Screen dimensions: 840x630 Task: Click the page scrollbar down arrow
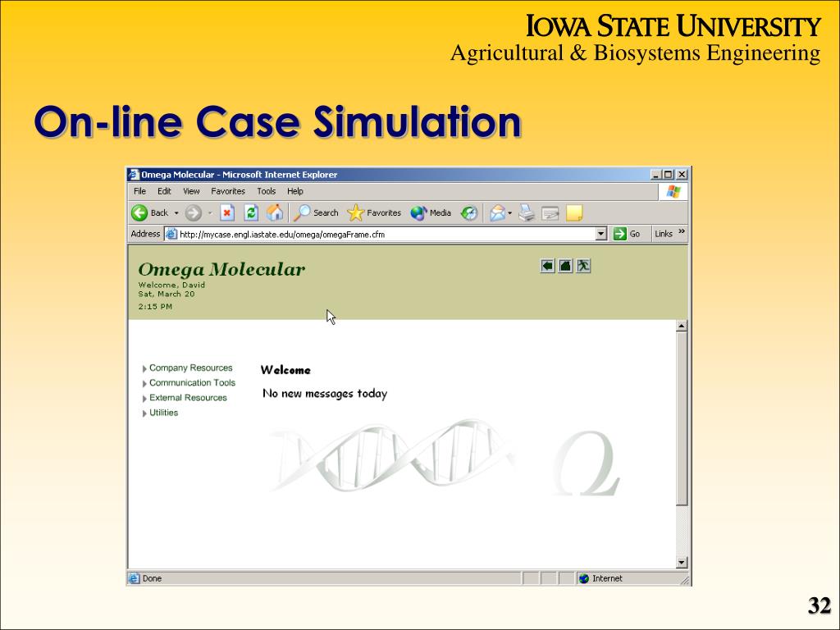click(x=682, y=563)
